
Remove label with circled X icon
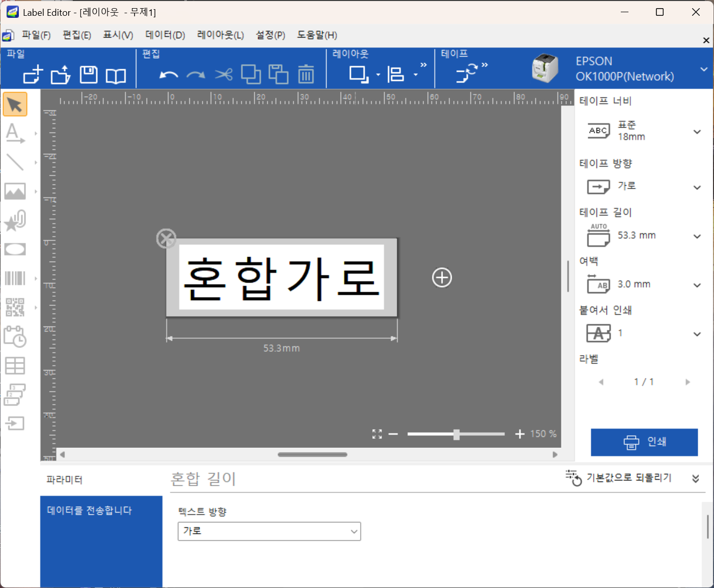166,238
